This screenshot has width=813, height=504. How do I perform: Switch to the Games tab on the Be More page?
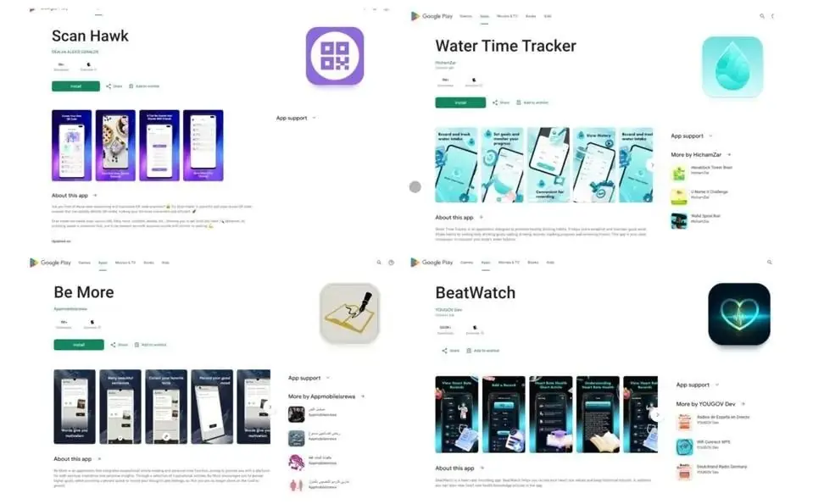coord(85,263)
